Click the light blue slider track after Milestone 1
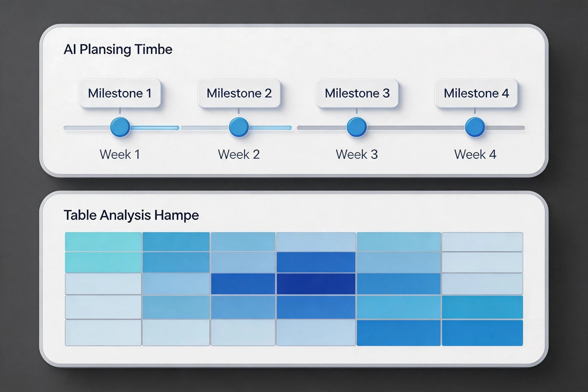 [x=154, y=128]
